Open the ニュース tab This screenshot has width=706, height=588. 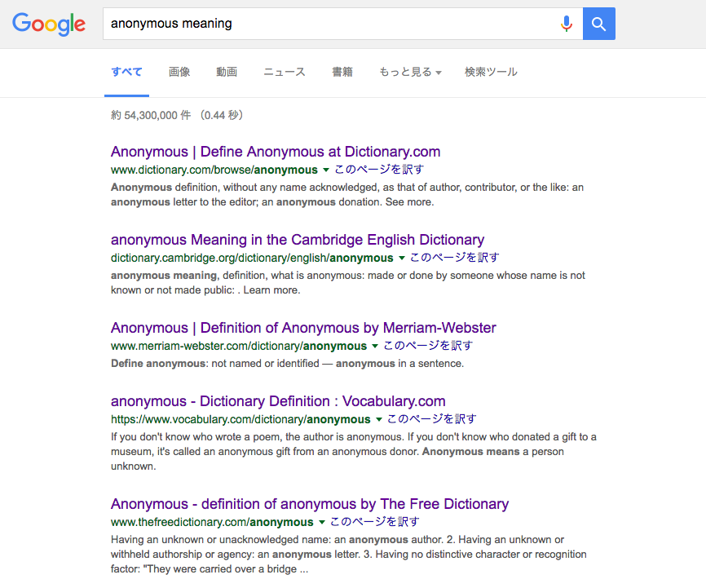pos(284,72)
